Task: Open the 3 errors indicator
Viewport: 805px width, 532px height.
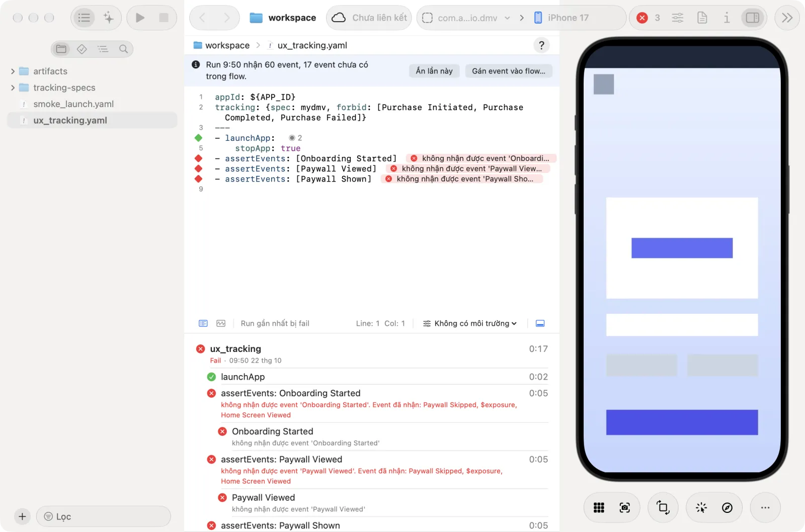Action: (x=648, y=18)
